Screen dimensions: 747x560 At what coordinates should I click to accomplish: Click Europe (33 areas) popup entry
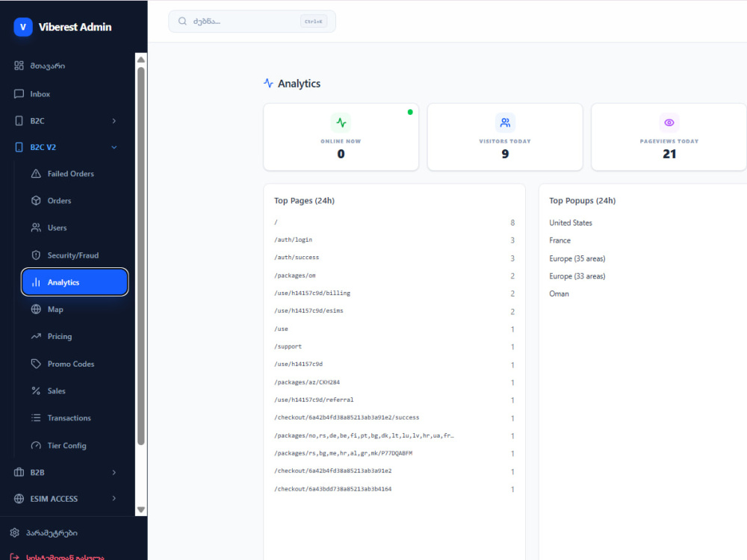(577, 276)
